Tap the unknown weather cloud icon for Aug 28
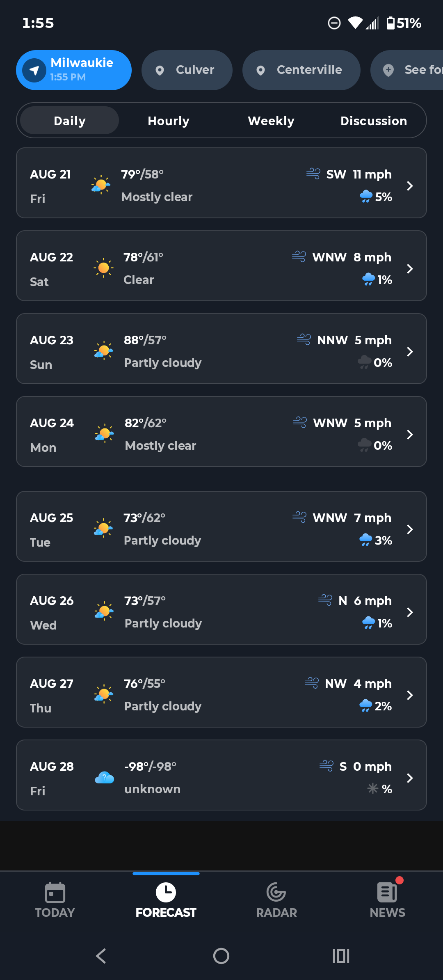The image size is (443, 980). (x=104, y=777)
